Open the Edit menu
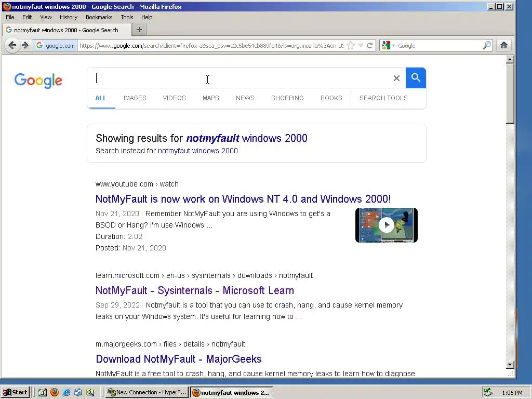Viewport: 532px width, 399px height. coord(27,17)
